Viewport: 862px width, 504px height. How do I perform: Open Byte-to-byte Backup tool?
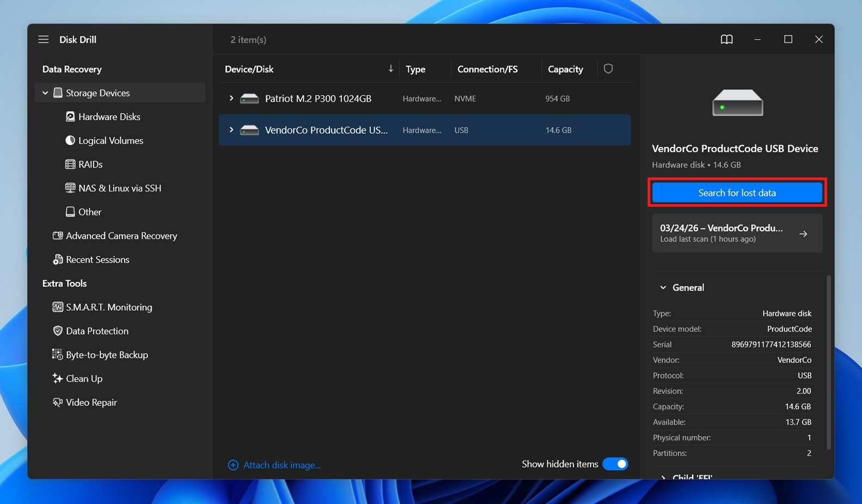(x=107, y=354)
